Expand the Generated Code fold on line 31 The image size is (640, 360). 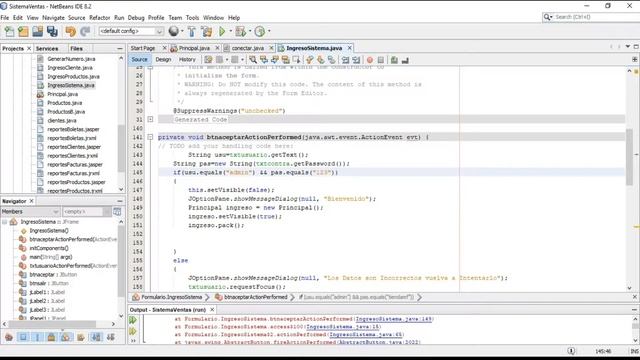pos(150,120)
